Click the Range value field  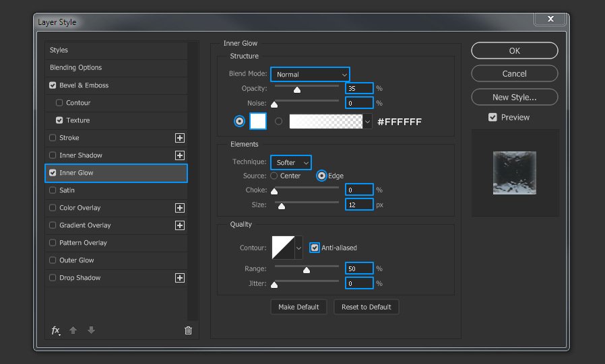[359, 268]
